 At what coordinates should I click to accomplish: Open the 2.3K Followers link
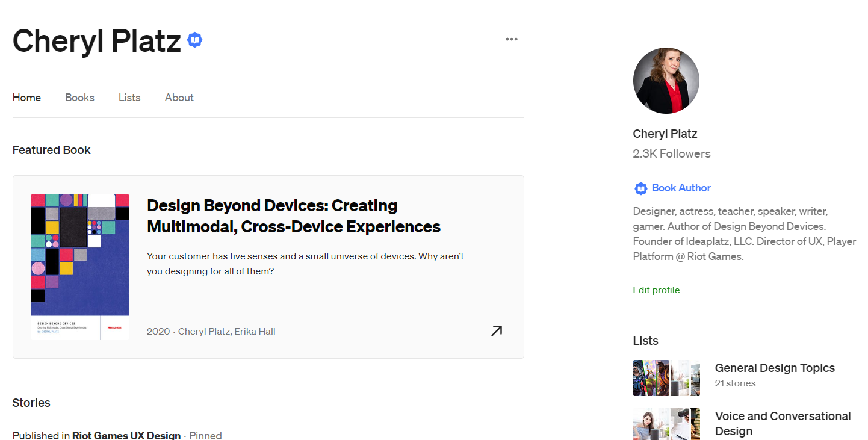(x=671, y=153)
